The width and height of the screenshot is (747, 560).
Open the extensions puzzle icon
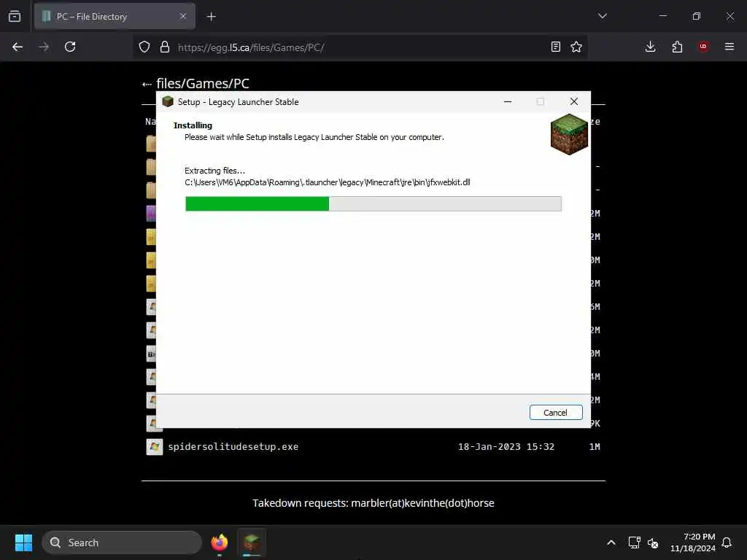[677, 47]
